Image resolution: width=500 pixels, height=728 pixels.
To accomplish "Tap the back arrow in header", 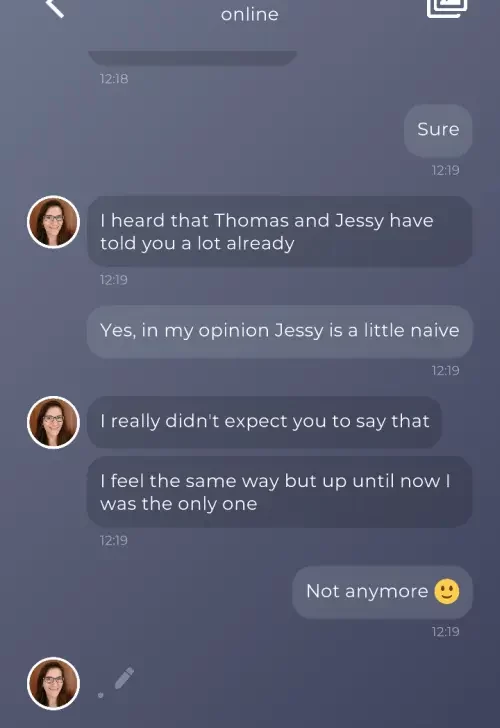I will [55, 8].
